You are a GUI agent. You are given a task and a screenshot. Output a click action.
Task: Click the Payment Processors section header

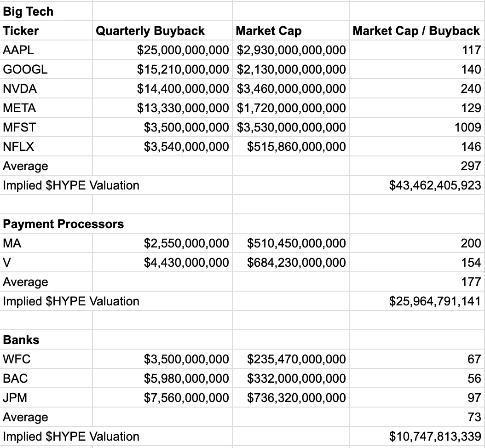coord(64,224)
